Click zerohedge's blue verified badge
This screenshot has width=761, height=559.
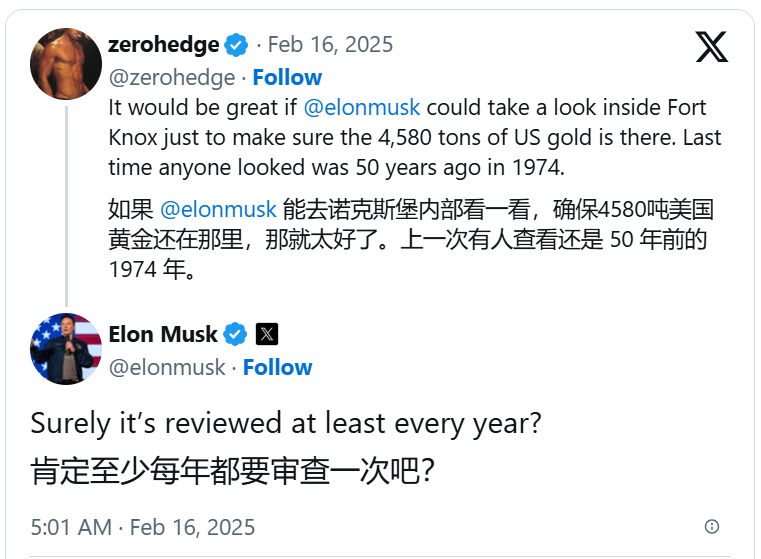tap(236, 45)
